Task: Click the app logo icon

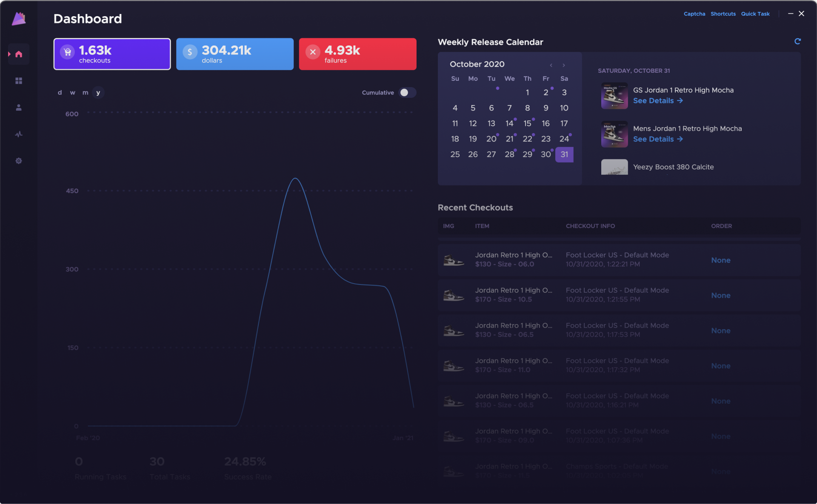Action: tap(19, 18)
